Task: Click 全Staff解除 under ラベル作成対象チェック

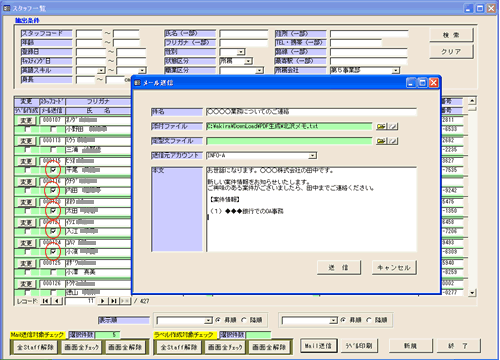Action: point(179,347)
